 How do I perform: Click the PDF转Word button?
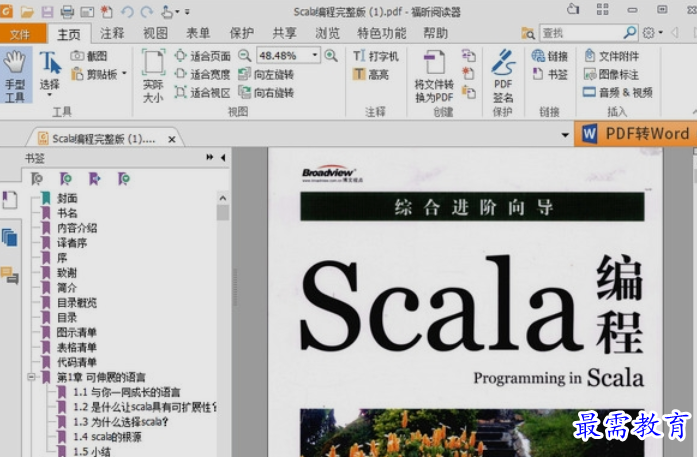[636, 133]
